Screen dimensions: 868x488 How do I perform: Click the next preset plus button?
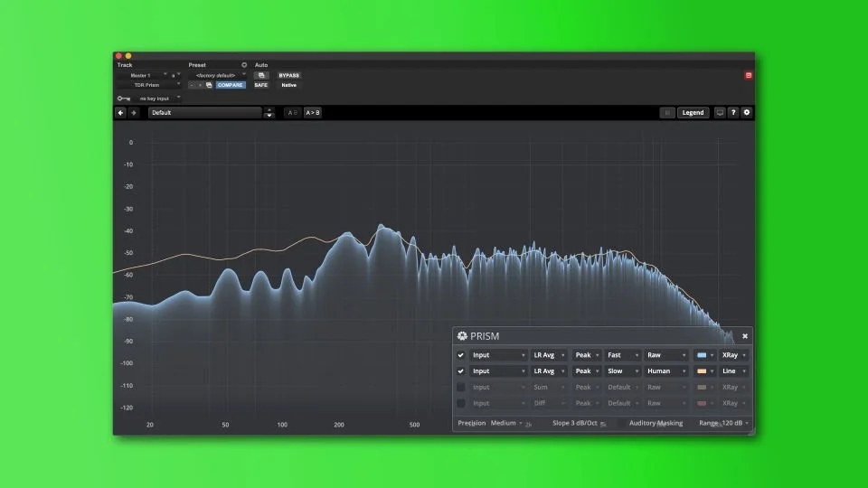pyautogui.click(x=200, y=85)
